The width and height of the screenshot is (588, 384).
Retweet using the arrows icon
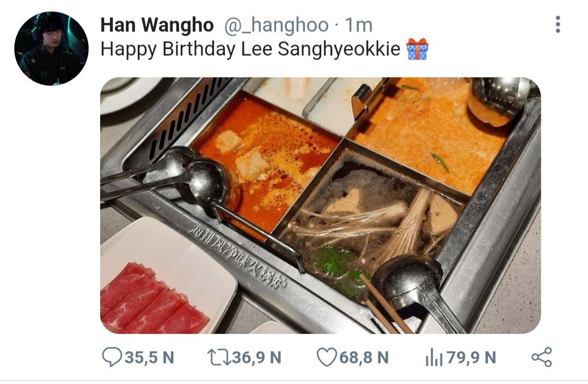(219, 357)
